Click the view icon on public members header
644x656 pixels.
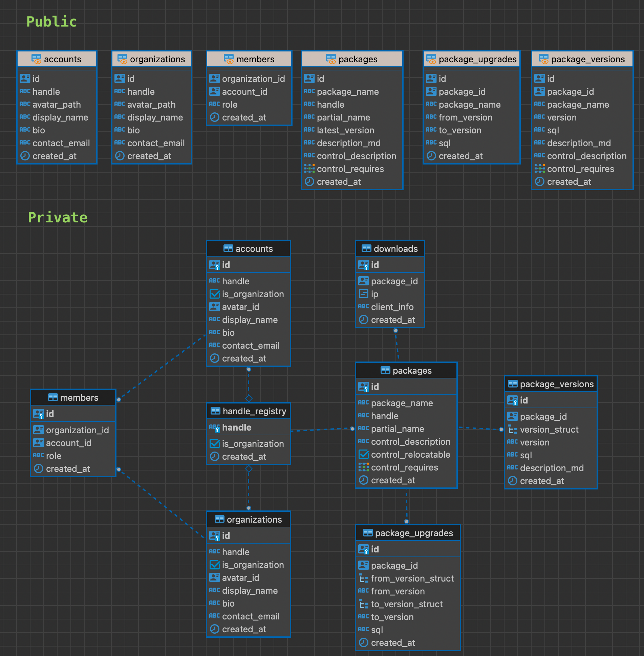(229, 59)
